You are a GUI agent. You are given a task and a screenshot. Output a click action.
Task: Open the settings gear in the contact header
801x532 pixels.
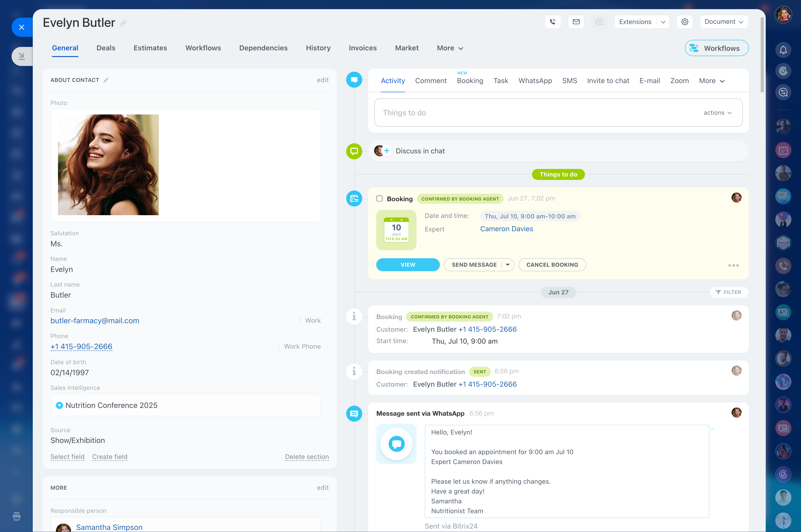[x=685, y=21]
